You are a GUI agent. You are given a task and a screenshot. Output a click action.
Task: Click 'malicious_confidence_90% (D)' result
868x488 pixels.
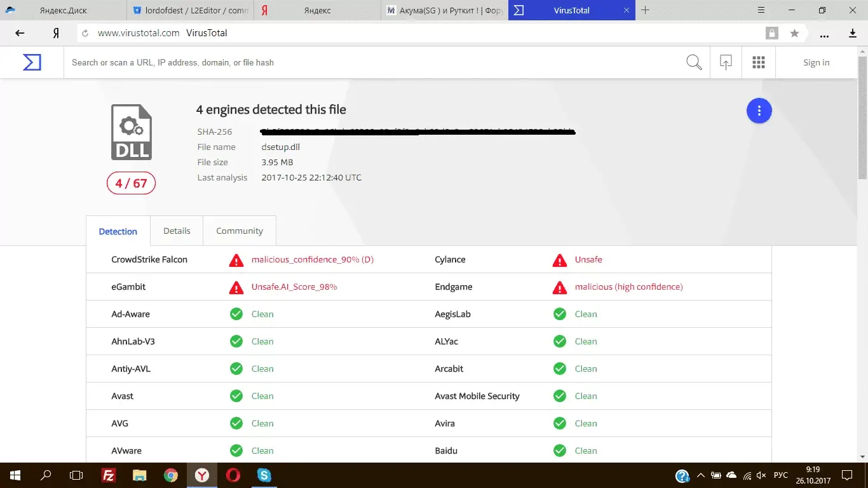tap(313, 260)
